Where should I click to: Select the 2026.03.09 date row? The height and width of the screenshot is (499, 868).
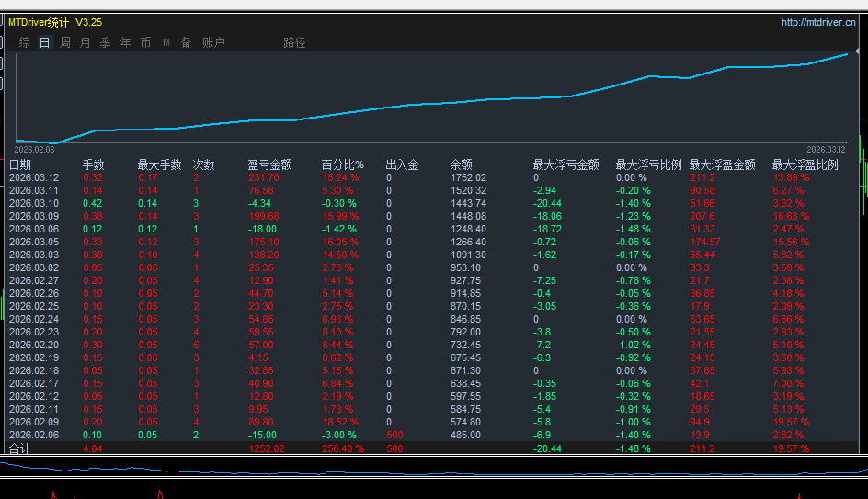pos(34,216)
